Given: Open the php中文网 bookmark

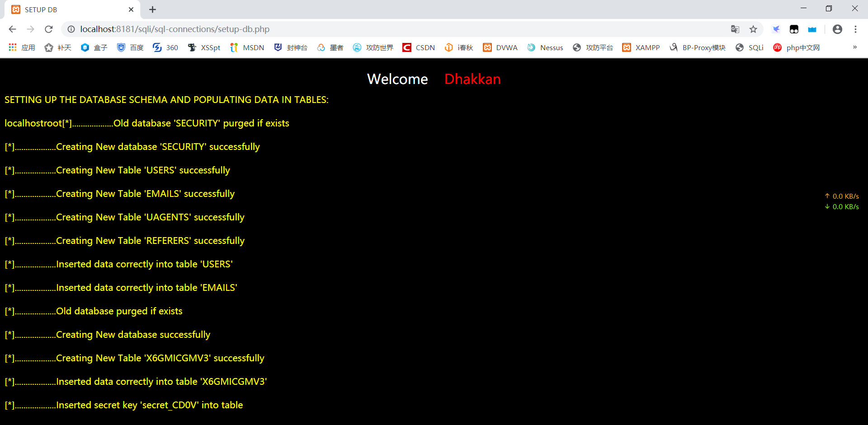Looking at the screenshot, I should [797, 47].
